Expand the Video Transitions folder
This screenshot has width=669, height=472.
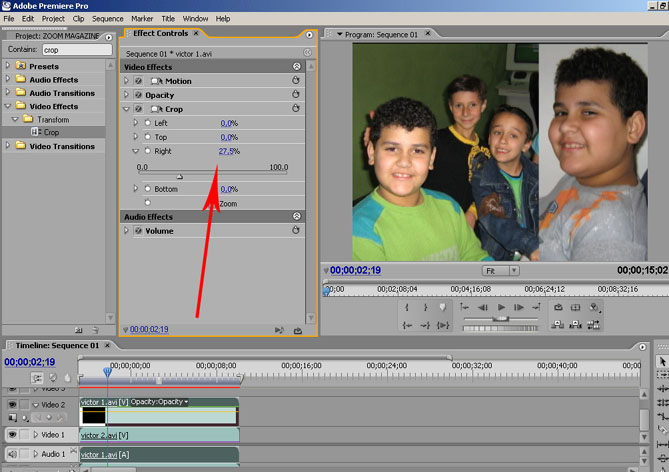coord(9,146)
